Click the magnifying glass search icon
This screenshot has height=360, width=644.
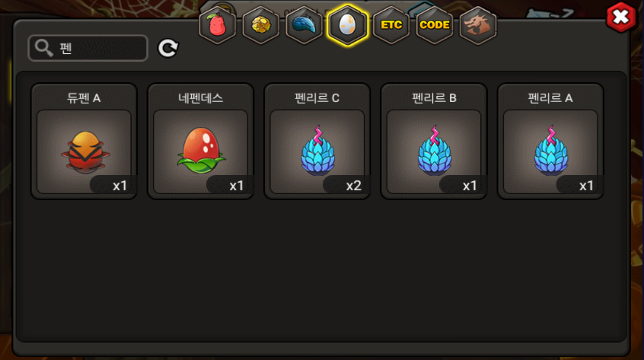tap(43, 48)
